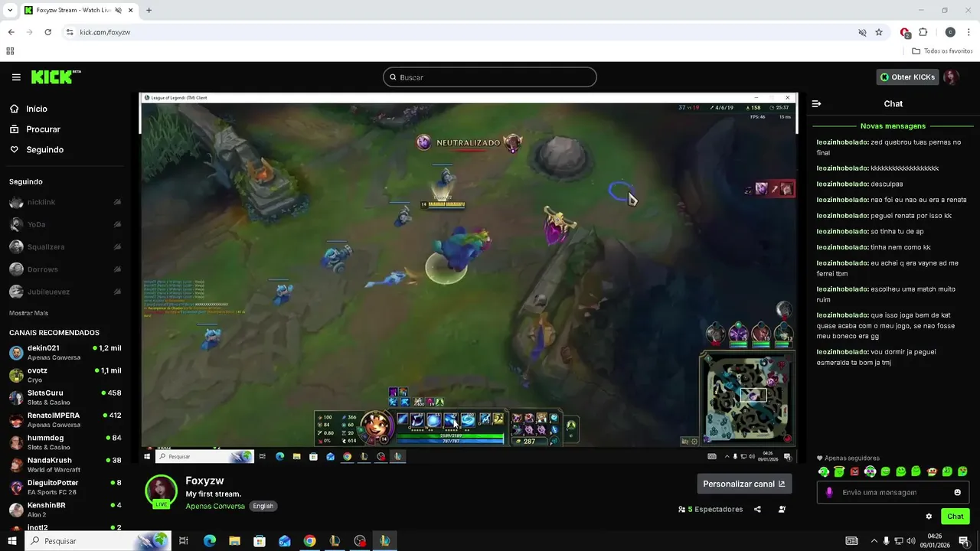Open recommended channel hummdog
Screen dimensions: 980x551
pyautogui.click(x=64, y=442)
